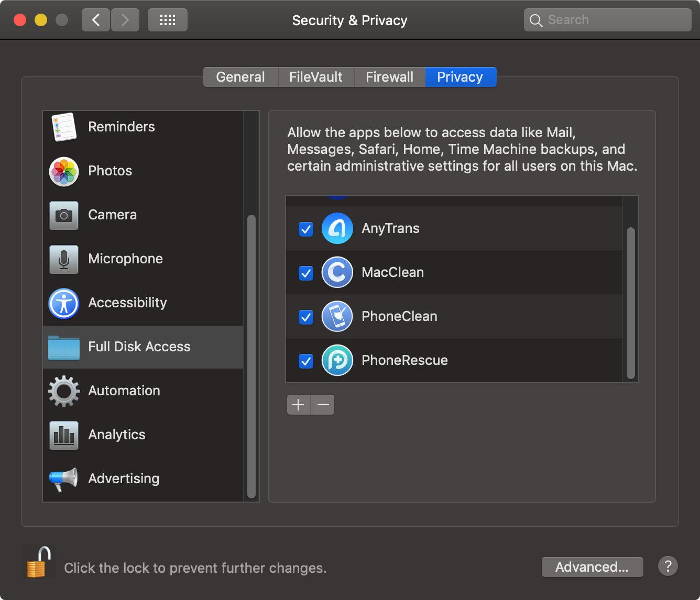Go back with the left chevron button
Image resolution: width=700 pixels, height=600 pixels.
[x=96, y=20]
